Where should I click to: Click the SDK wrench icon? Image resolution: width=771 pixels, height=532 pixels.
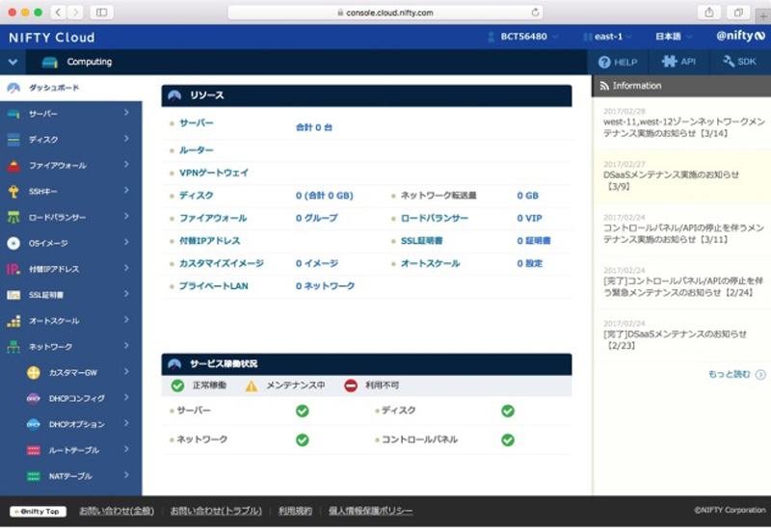(729, 62)
